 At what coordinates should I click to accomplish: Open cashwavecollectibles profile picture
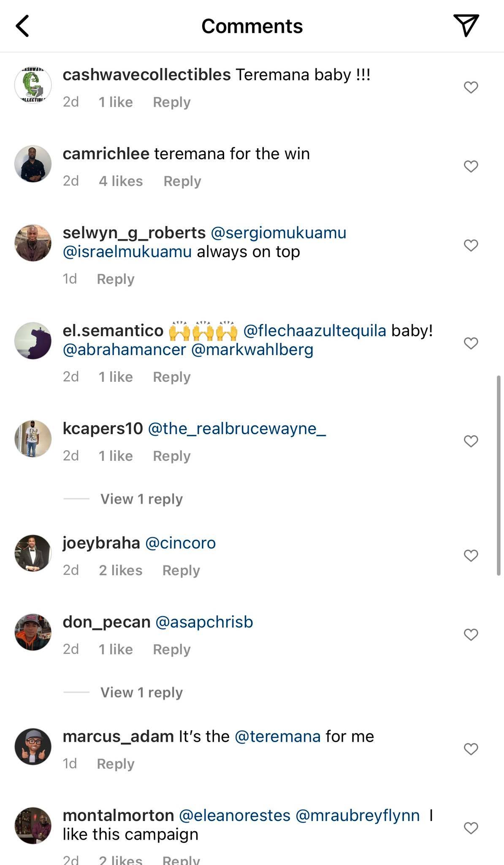pyautogui.click(x=33, y=85)
